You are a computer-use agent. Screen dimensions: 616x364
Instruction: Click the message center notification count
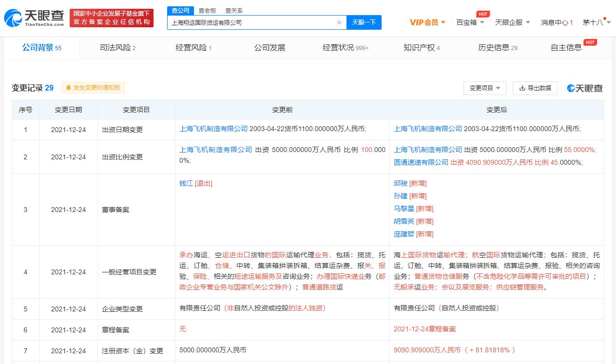571,22
